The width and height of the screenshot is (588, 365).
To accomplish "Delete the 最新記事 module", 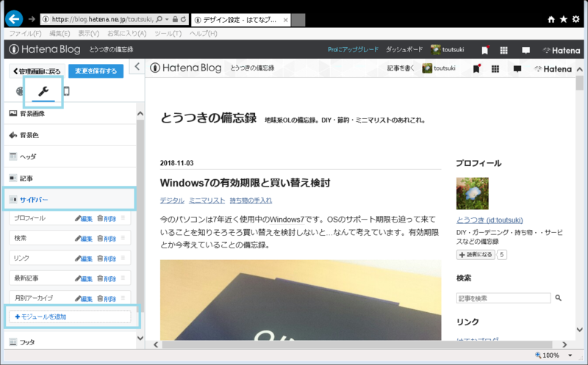I will [107, 278].
